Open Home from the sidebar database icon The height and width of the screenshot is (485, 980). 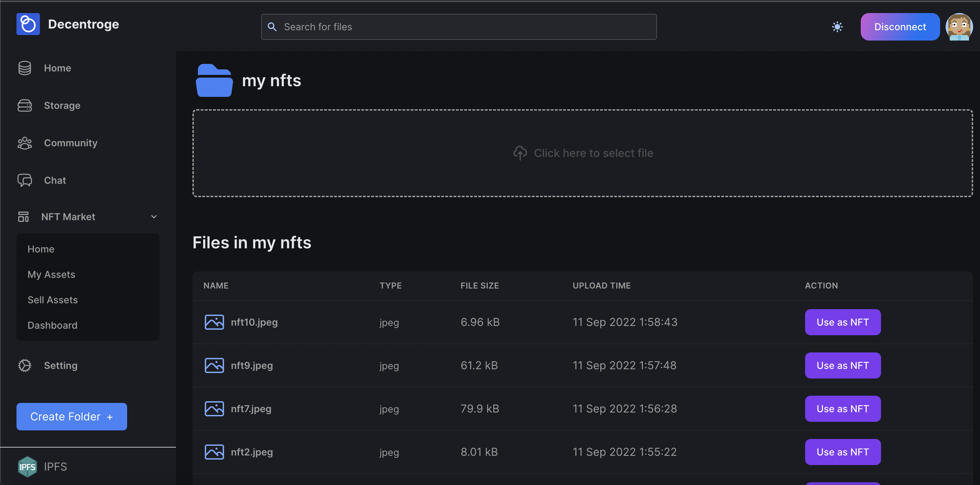click(25, 68)
